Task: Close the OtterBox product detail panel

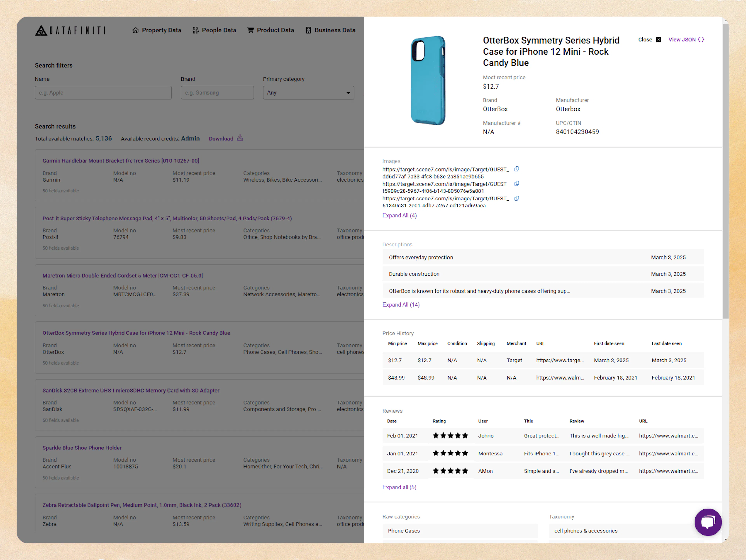Action: [659, 39]
